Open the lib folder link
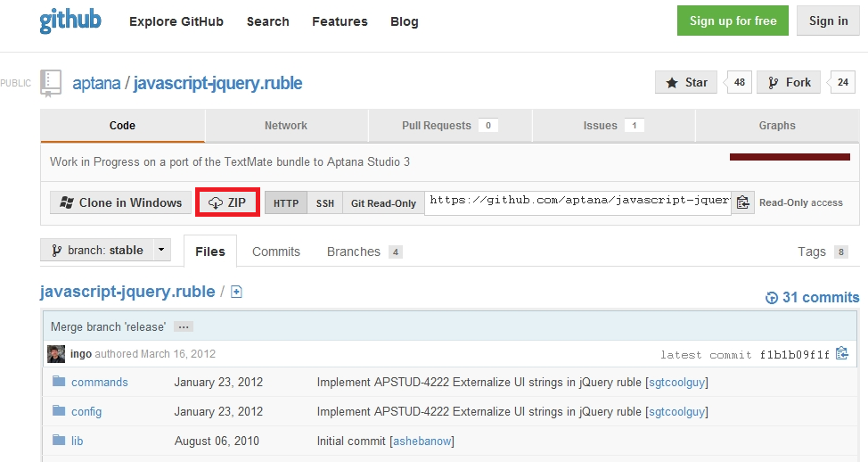868x462 pixels. (77, 441)
